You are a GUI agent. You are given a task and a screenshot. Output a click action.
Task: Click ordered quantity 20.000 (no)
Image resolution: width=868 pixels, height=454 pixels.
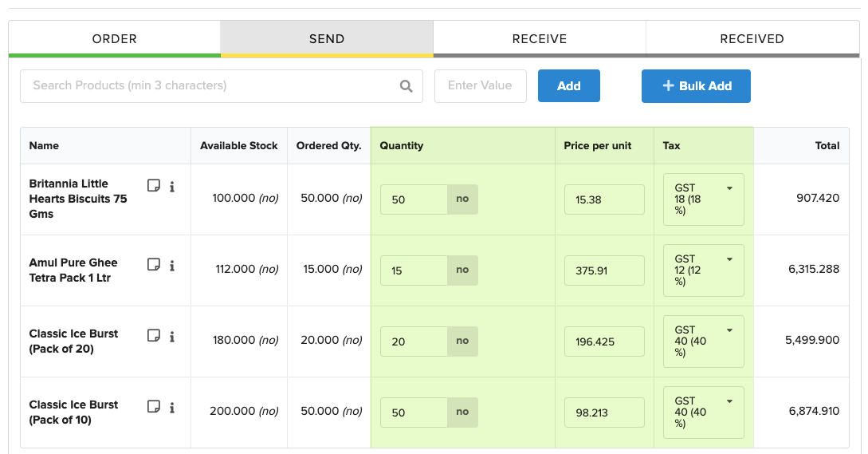pyautogui.click(x=331, y=340)
